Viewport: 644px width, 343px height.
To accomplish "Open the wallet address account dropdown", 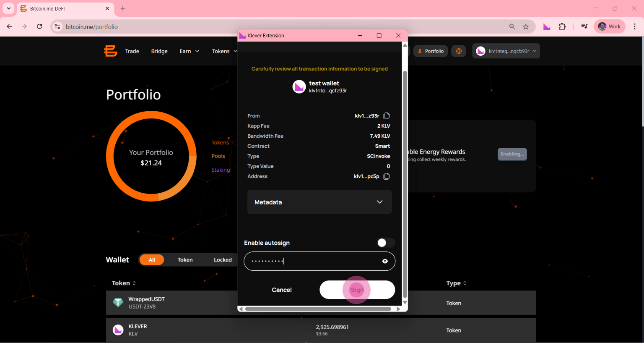I will (506, 51).
